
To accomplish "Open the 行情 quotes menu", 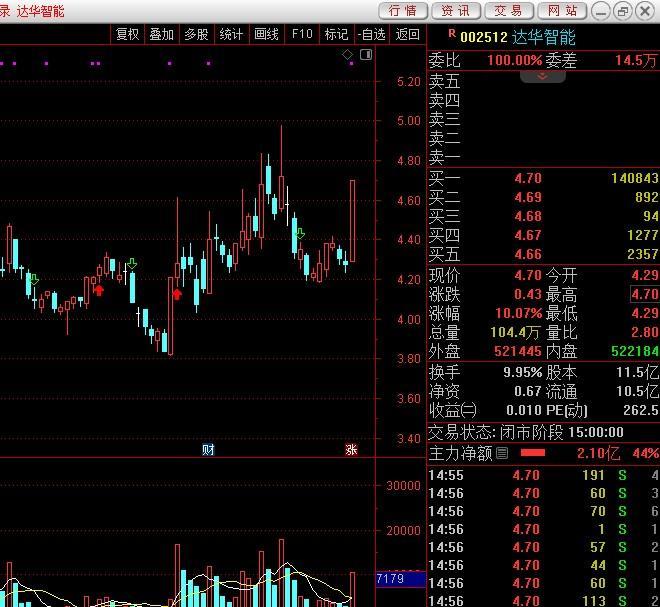I will [x=403, y=11].
